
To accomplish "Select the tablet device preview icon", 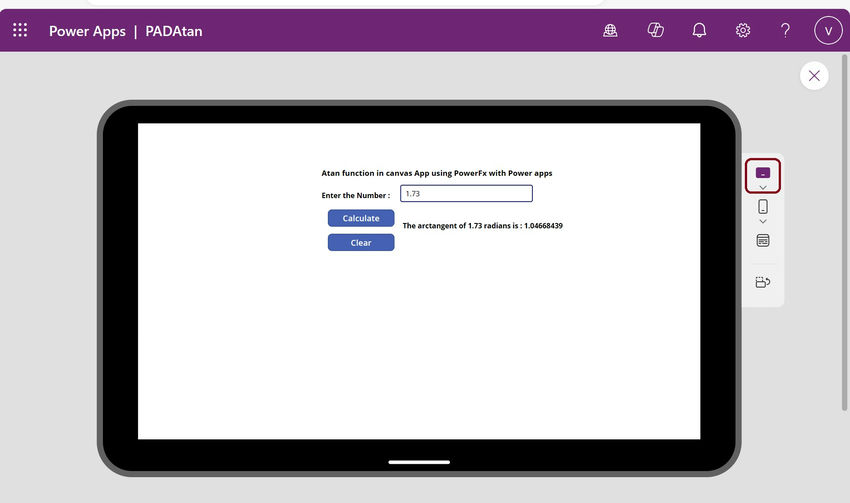I will click(763, 173).
